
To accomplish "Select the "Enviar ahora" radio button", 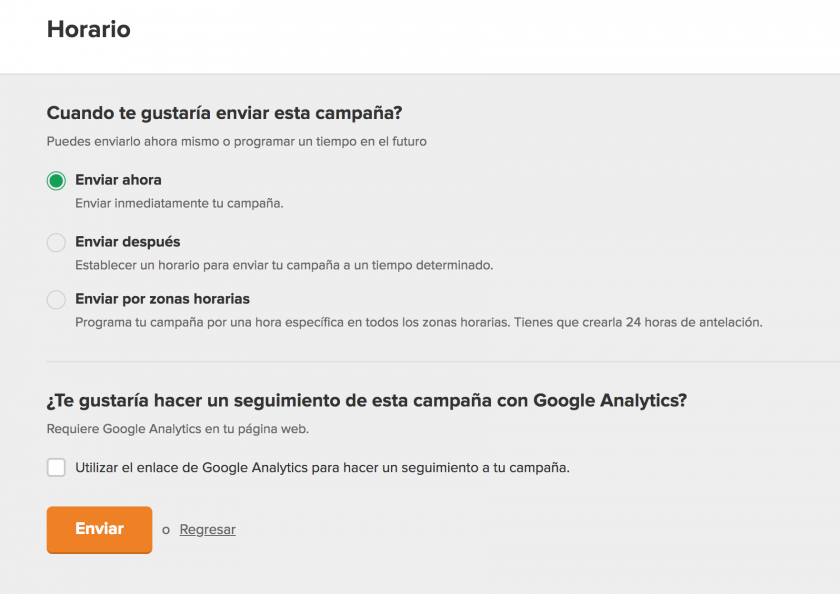I will pyautogui.click(x=56, y=181).
